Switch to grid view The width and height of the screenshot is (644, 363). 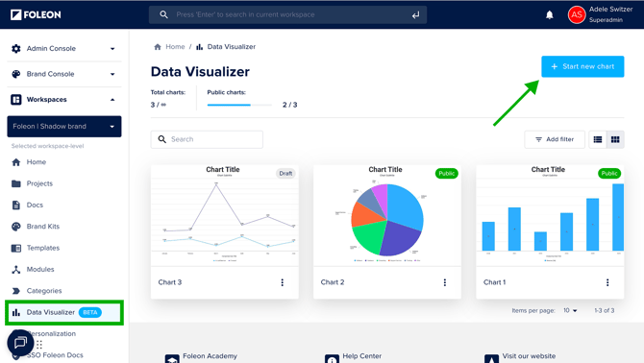tap(615, 139)
